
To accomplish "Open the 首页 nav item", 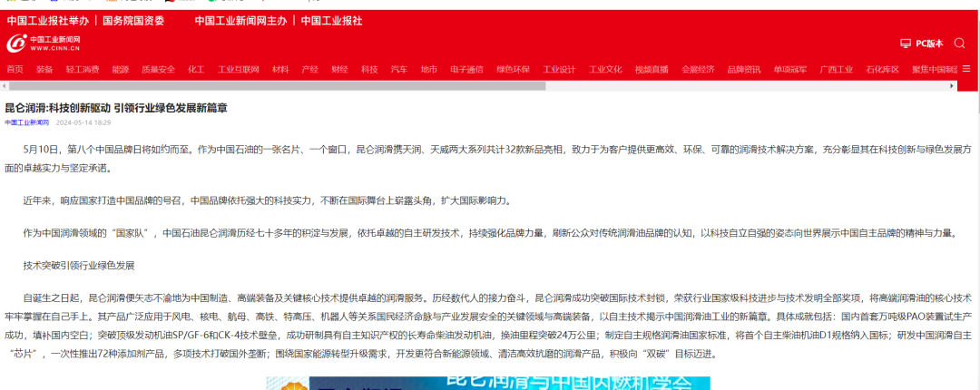I will (x=15, y=69).
